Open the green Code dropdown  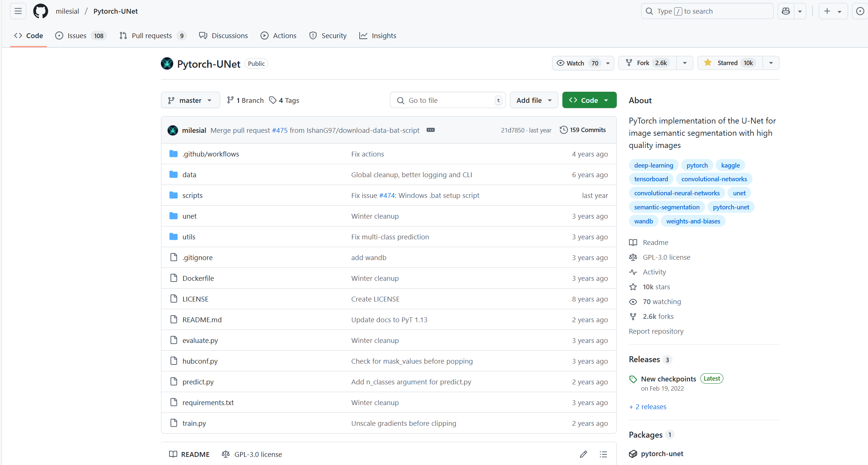tap(589, 100)
